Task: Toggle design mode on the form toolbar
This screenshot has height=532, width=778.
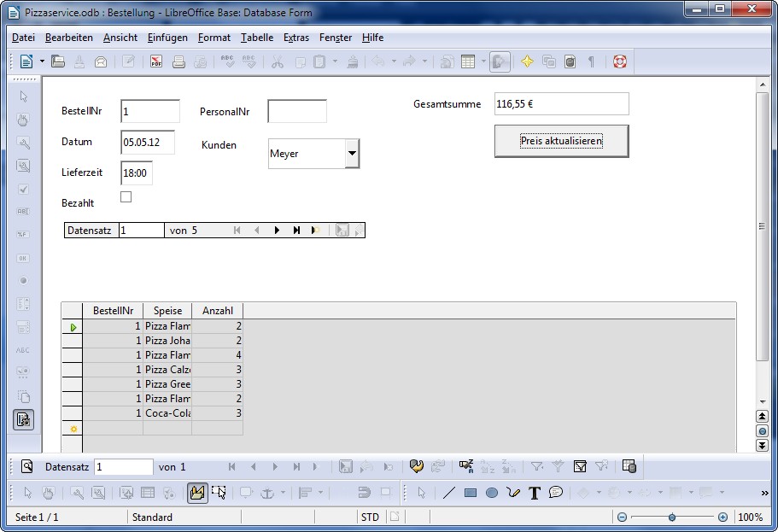Action: click(x=197, y=493)
